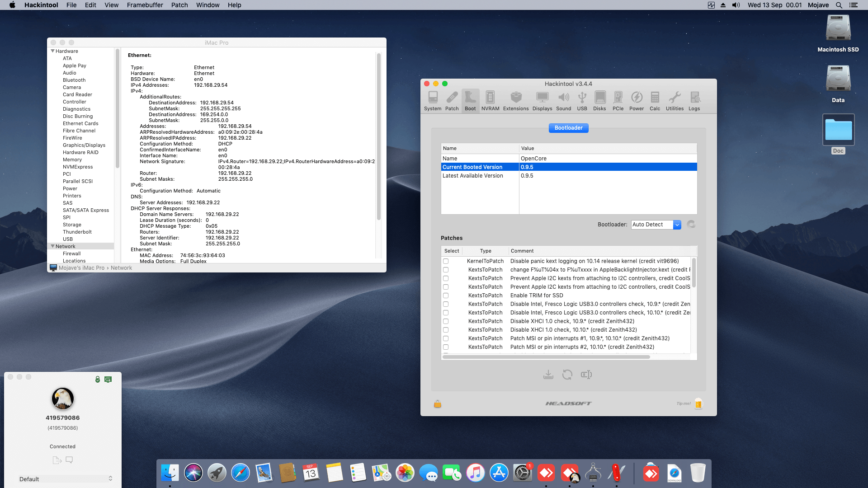
Task: Select Firewall under Network in sidebar
Action: pos(72,253)
